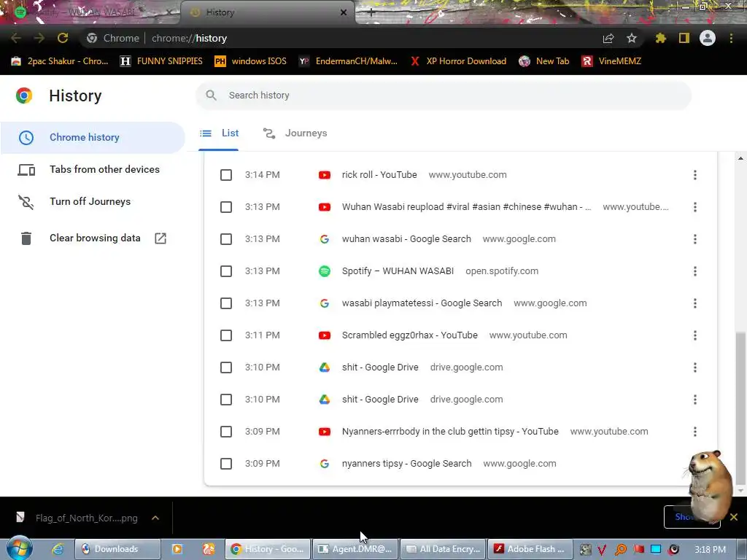Switch to the Journeys tab
This screenshot has width=747, height=560.
[295, 133]
